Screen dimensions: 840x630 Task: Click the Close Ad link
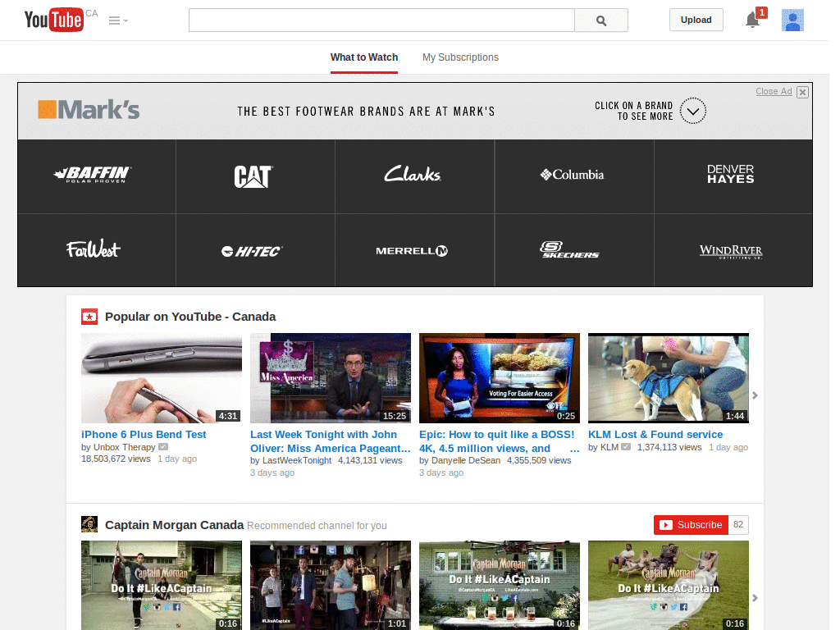coord(774,91)
